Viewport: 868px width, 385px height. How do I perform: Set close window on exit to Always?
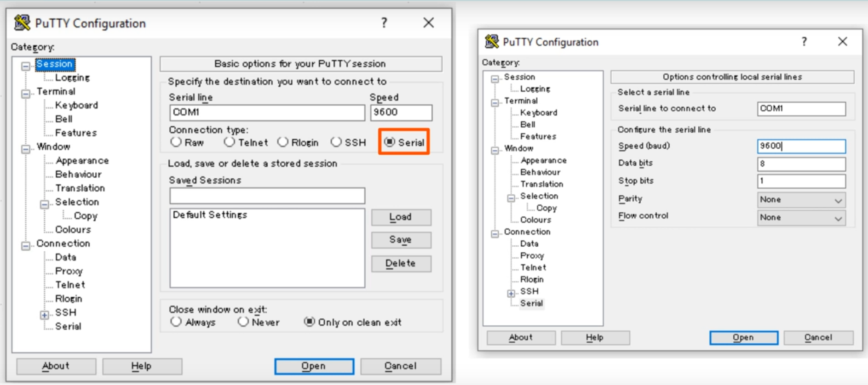pos(176,322)
